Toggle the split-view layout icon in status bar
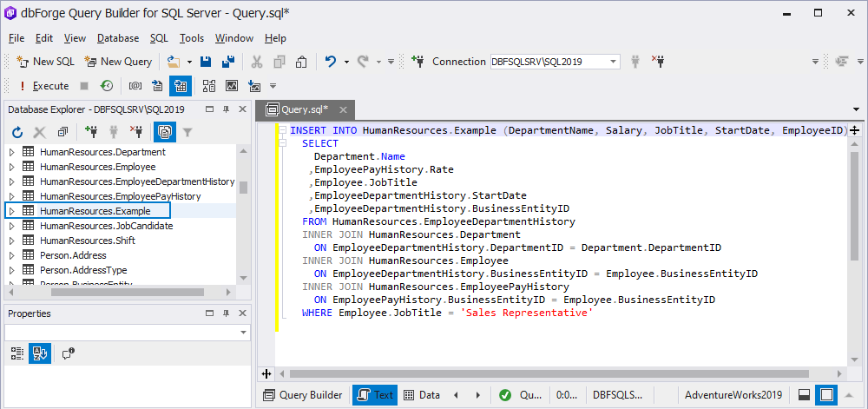 [x=805, y=394]
